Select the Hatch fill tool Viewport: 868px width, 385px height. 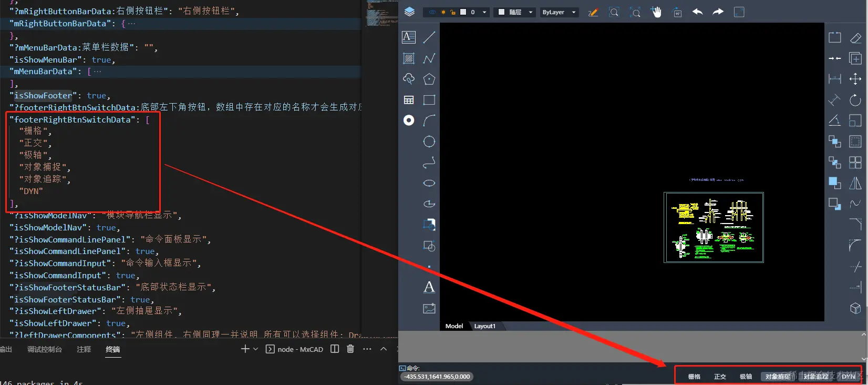tap(409, 58)
